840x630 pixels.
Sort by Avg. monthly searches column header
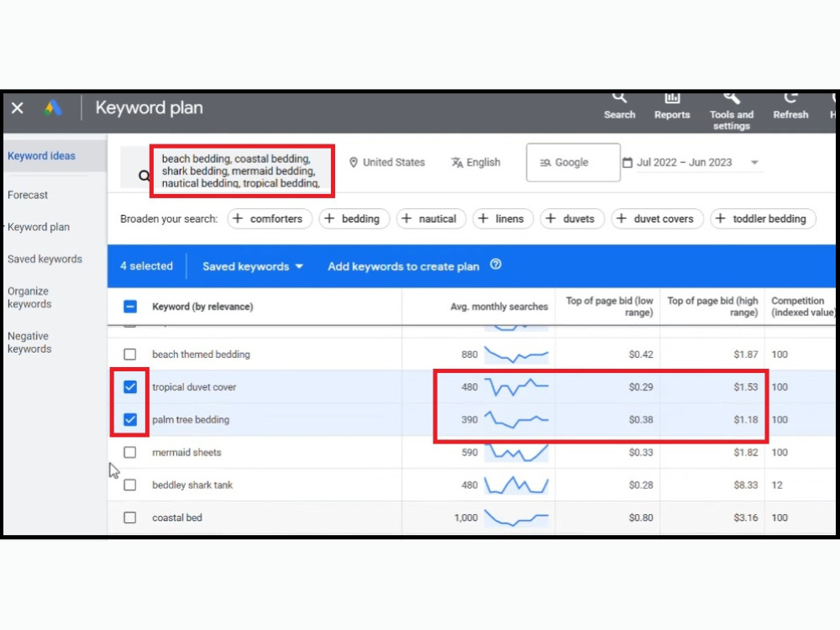(499, 307)
